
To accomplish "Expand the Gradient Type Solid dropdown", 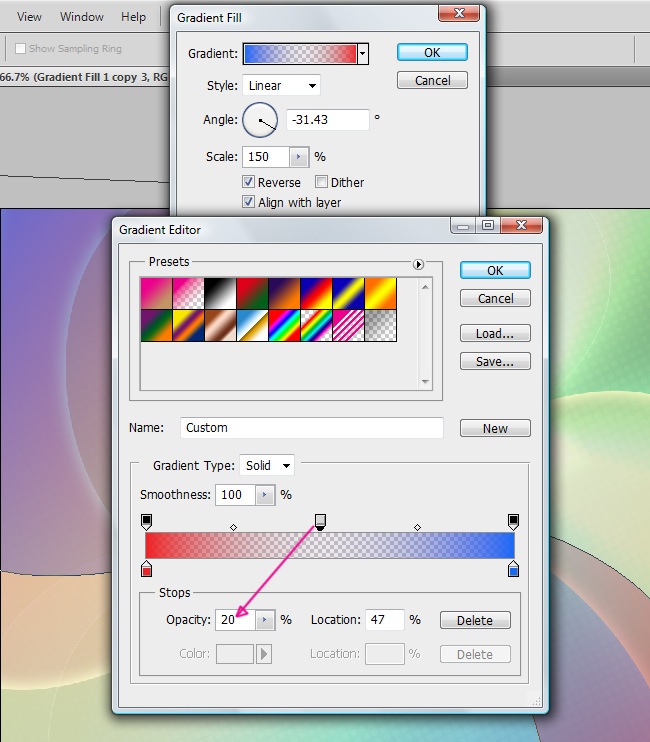I will [x=267, y=465].
